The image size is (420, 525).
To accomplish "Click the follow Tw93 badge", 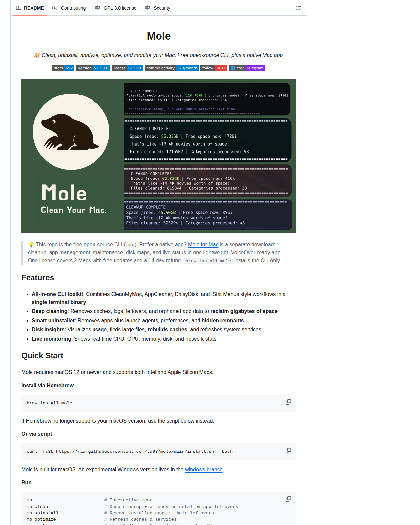I will pos(214,68).
